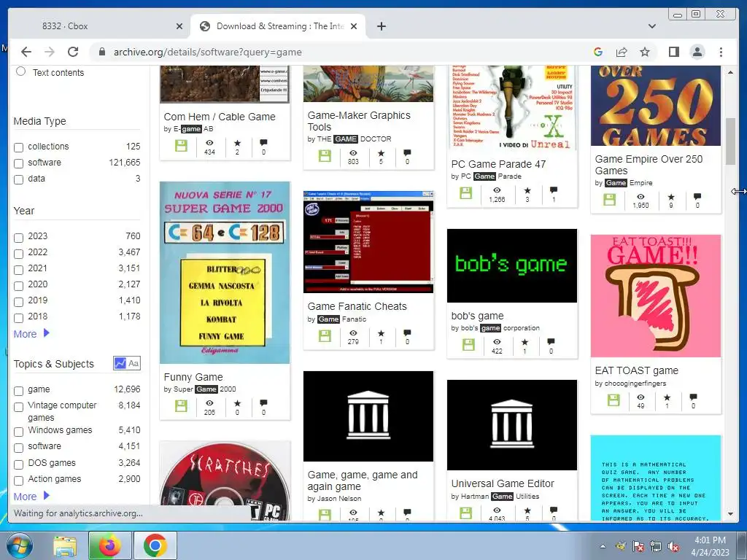The image size is (747, 560).
Task: Click the reviews bubble for PC Game Parade 47
Action: 553,190
